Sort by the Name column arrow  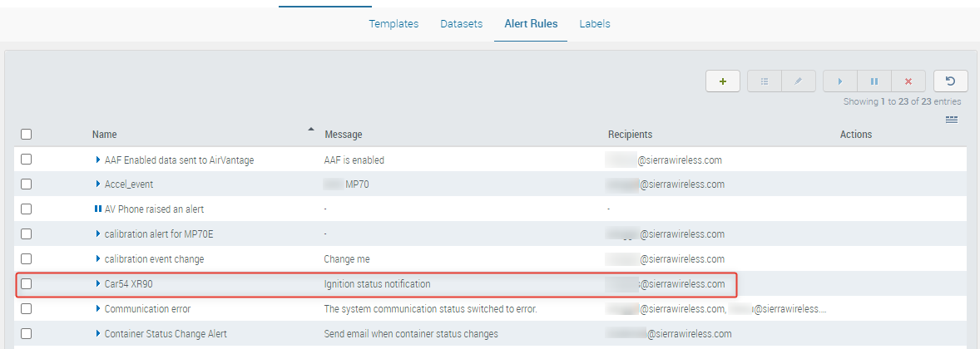tap(311, 130)
